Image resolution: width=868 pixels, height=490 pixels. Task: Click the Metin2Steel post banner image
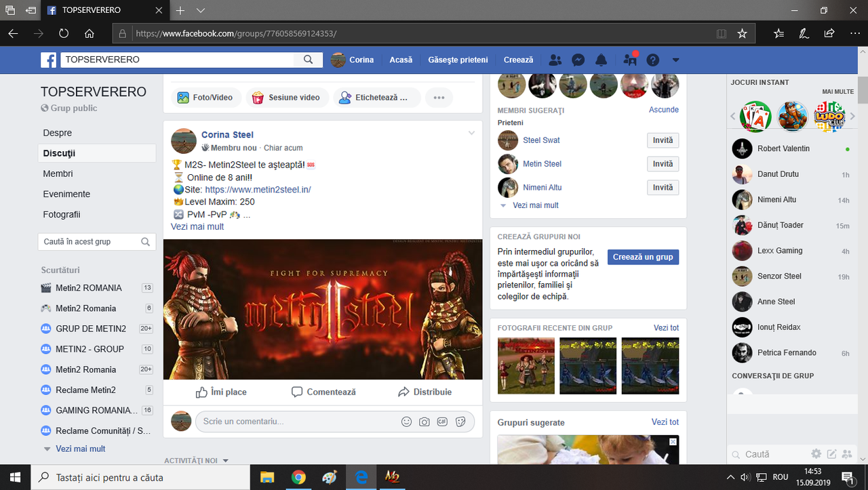[323, 309]
